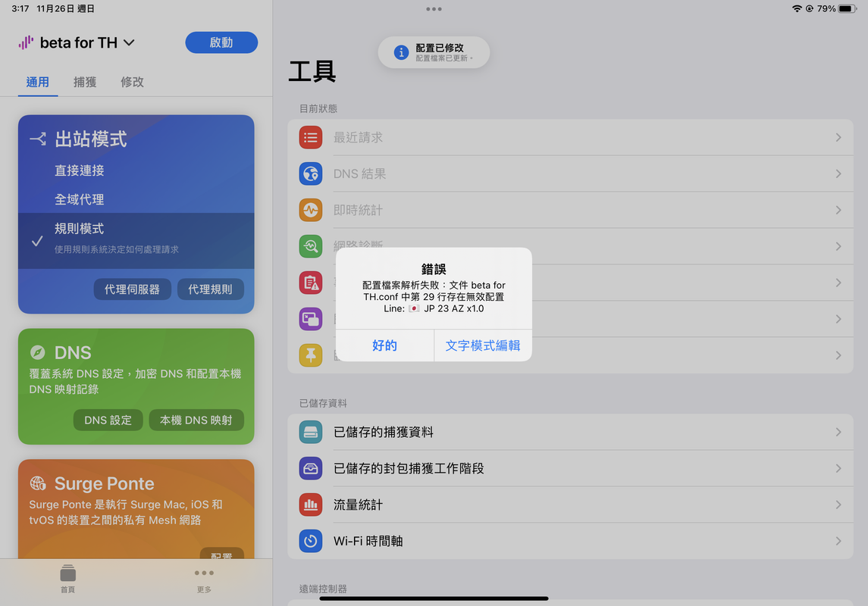Expand chevron on 即時統計 row

point(838,210)
